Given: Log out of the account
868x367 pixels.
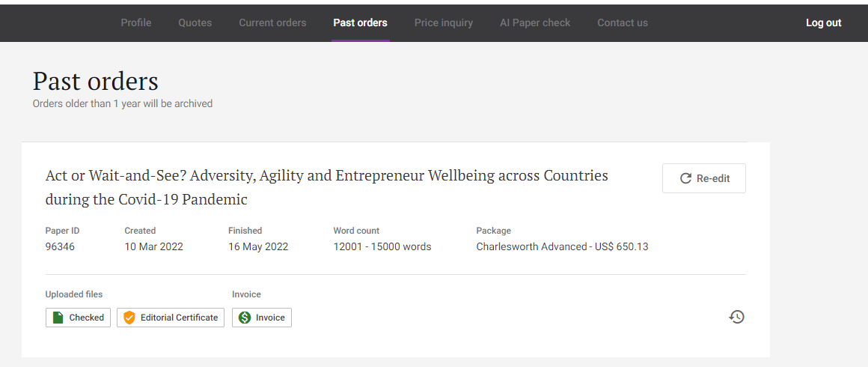Looking at the screenshot, I should tap(824, 22).
